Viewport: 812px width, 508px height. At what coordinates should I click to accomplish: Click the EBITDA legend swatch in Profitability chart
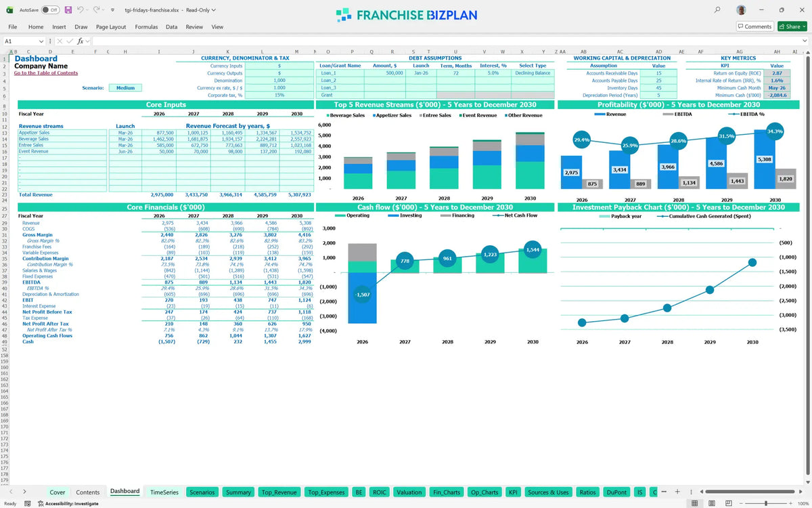click(667, 114)
